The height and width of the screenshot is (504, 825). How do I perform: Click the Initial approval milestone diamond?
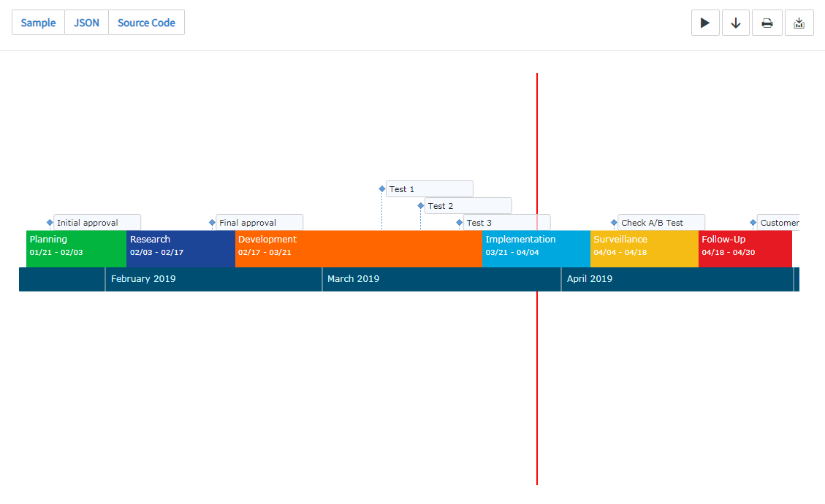50,223
